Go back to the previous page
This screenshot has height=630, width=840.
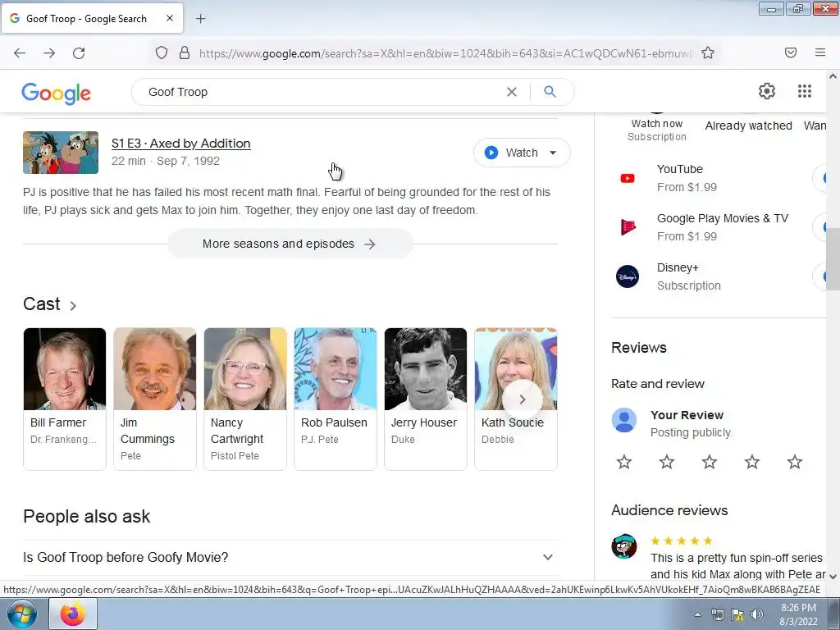pos(20,52)
